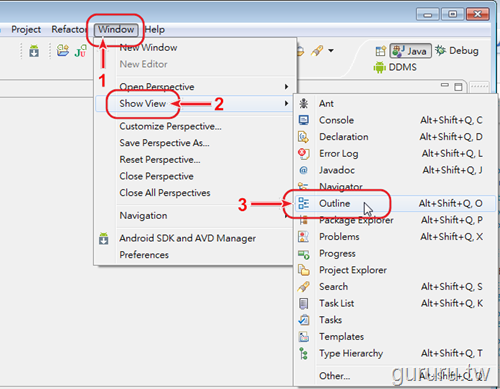
Task: Show the Templates view
Action: click(395, 337)
